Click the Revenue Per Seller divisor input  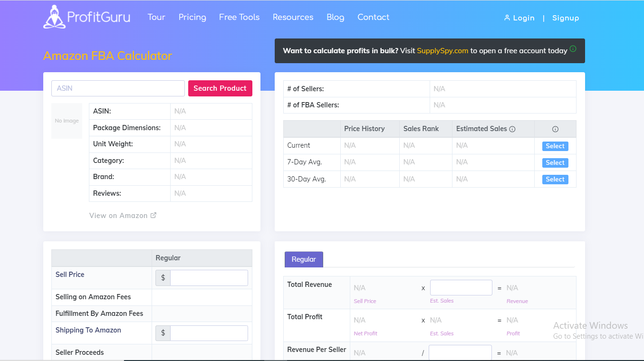click(460, 353)
